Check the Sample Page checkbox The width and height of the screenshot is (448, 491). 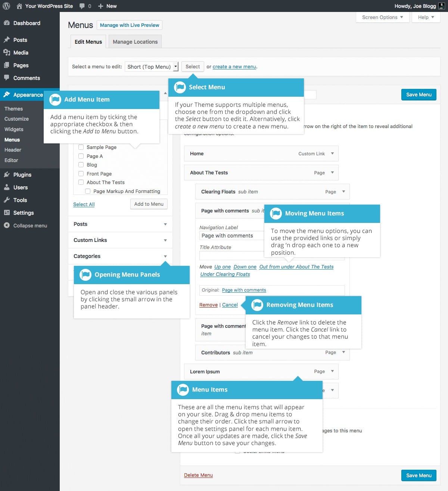tap(81, 147)
